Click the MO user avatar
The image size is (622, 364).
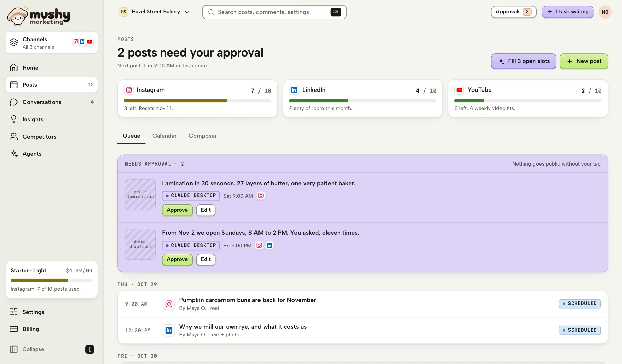pyautogui.click(x=605, y=12)
